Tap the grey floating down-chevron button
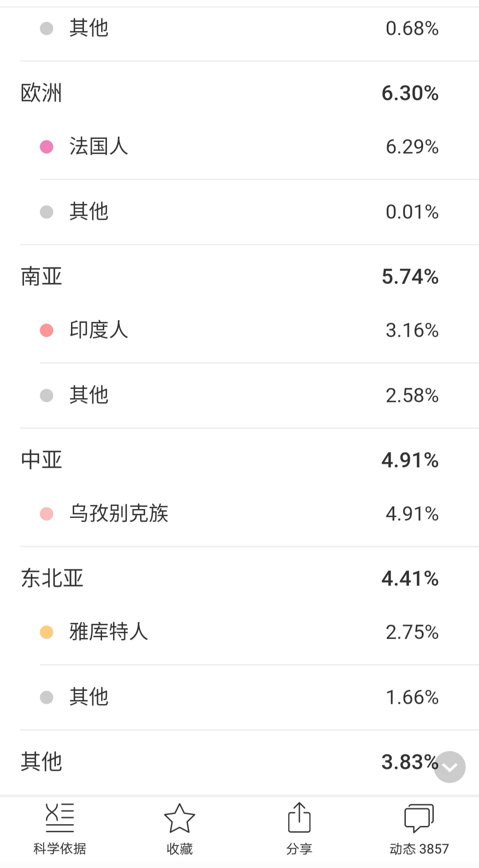 pyautogui.click(x=450, y=767)
